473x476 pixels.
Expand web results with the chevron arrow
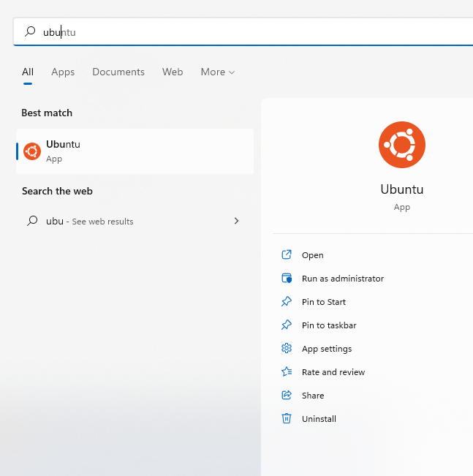point(237,221)
